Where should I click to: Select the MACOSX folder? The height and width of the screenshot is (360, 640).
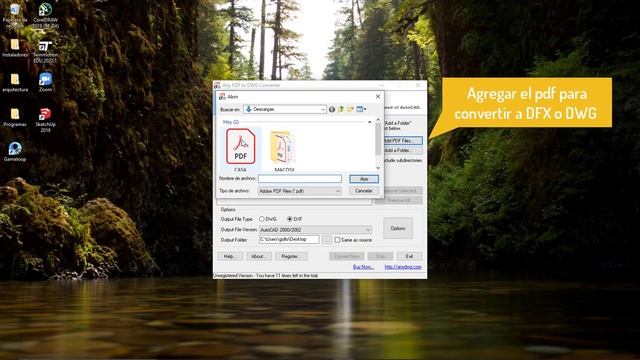click(x=284, y=150)
